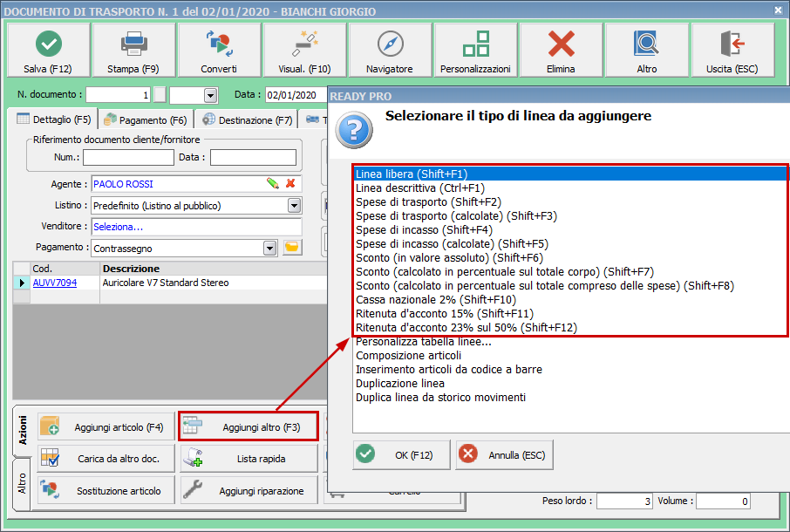
Task: Choose Spese di incasso (calcolate) (Shift+F5)
Action: tap(571, 244)
